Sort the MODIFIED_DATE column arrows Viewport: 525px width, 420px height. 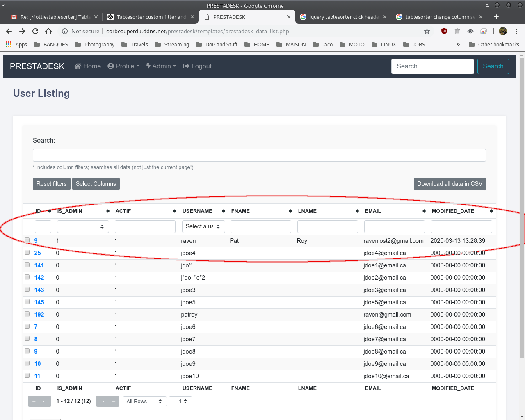click(x=491, y=211)
